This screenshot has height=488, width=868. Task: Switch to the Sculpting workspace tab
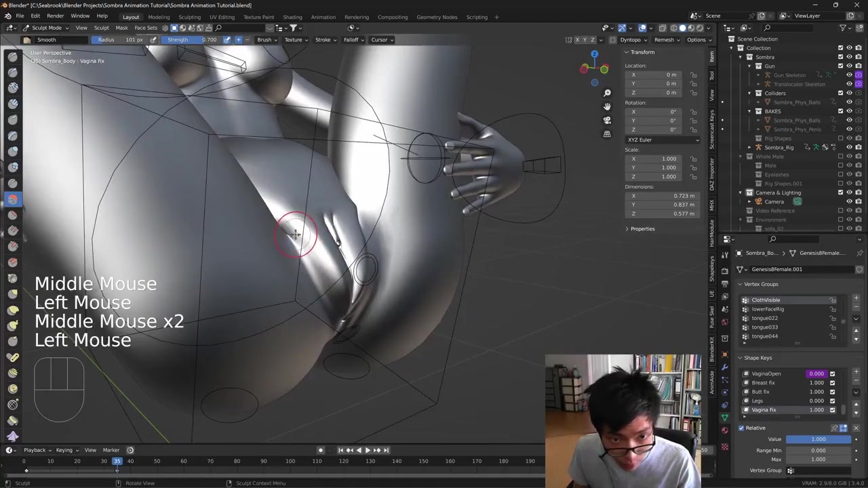[x=189, y=17]
